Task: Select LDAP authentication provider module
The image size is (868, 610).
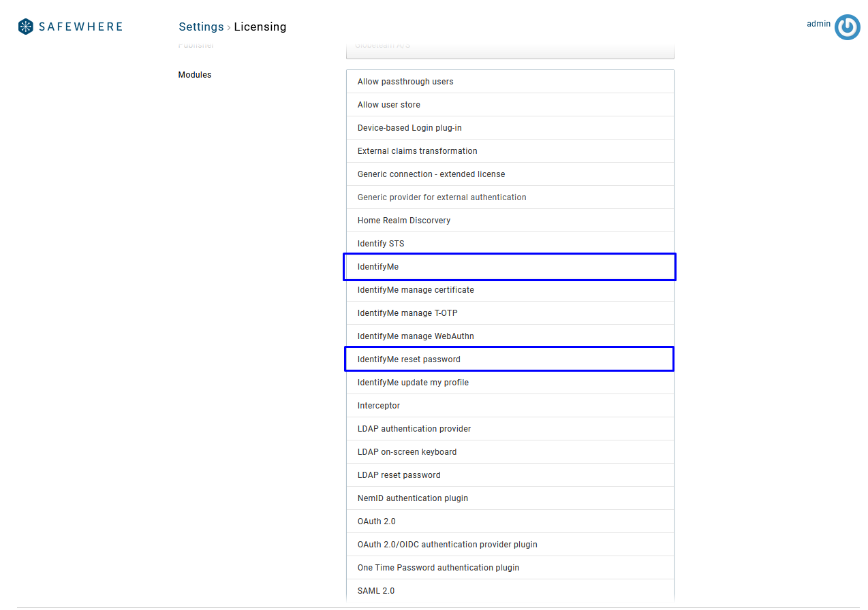Action: pos(414,429)
